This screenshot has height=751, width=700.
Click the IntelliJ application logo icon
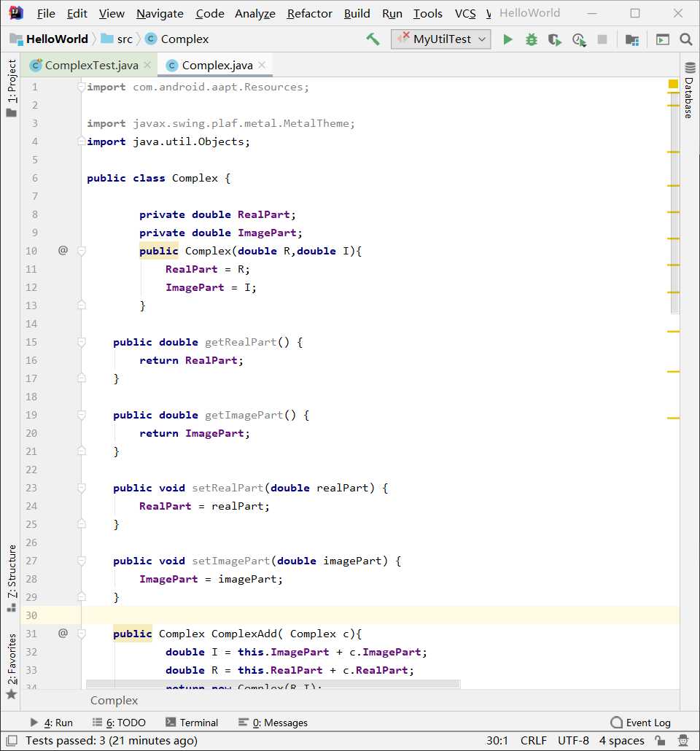click(x=16, y=13)
